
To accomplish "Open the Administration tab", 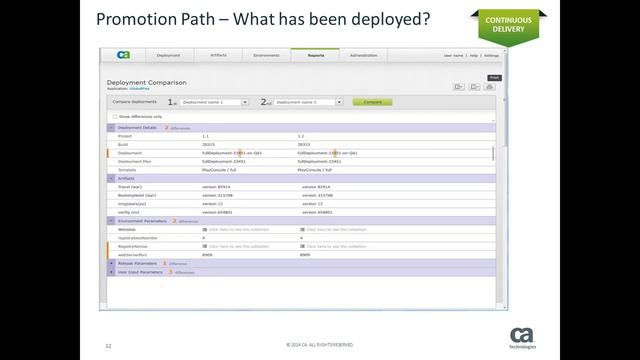I will [364, 55].
